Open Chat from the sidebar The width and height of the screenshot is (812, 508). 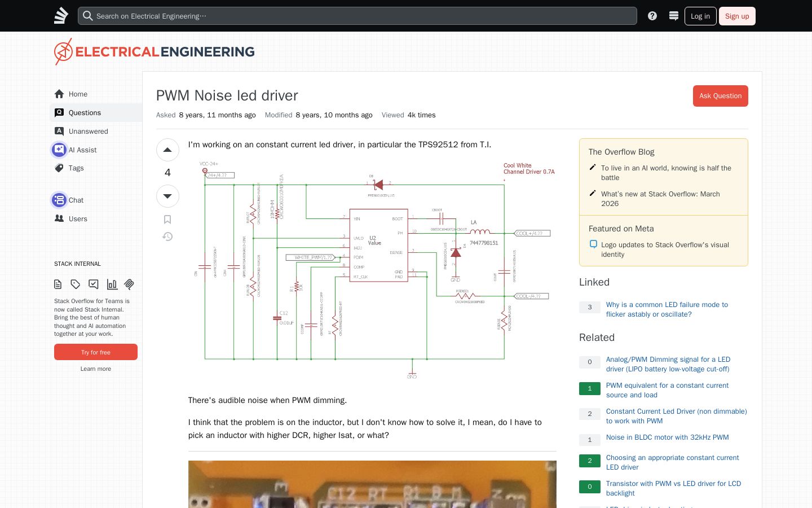point(95,200)
